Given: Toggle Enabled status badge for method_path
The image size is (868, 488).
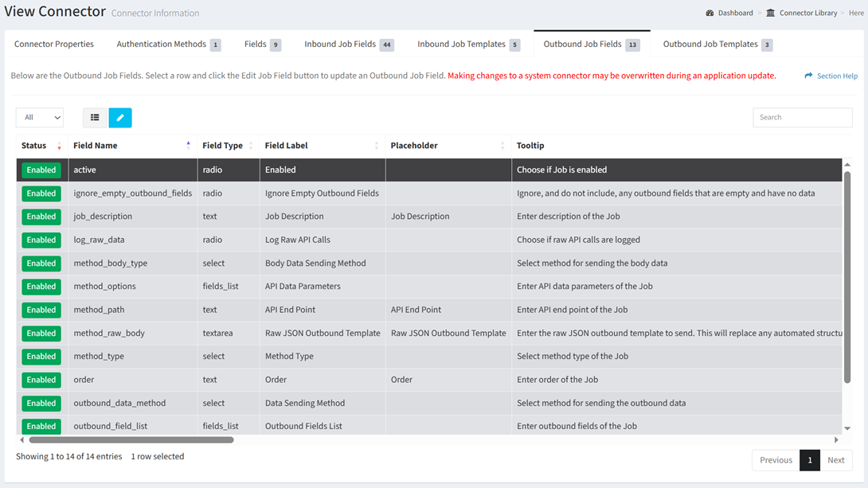Looking at the screenshot, I should point(41,310).
